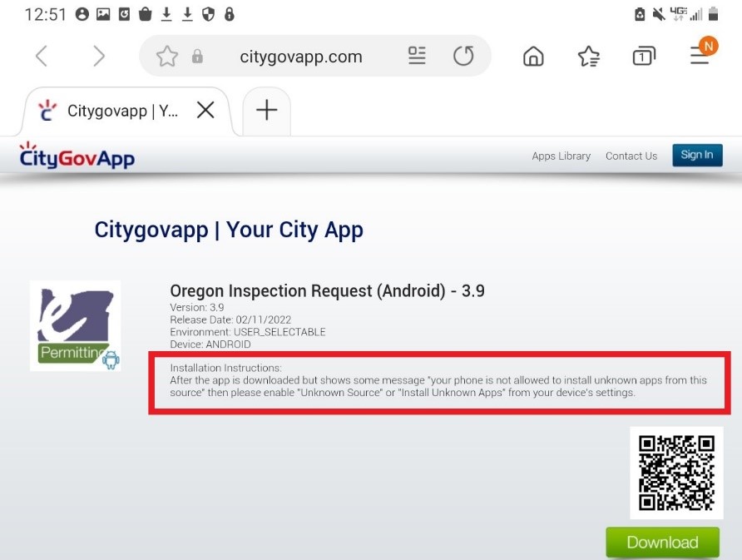The height and width of the screenshot is (560, 742).
Task: Tap the citygovapp.com address field
Action: [x=301, y=57]
